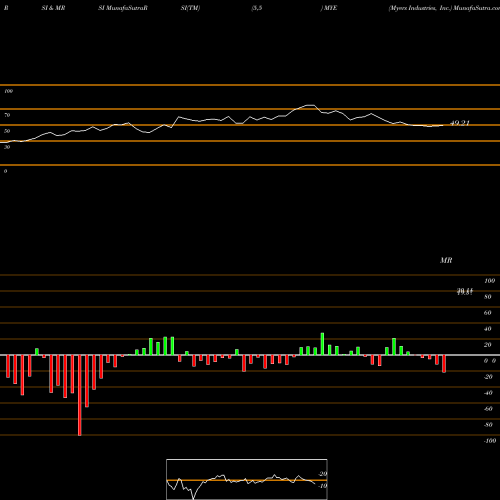Click the overlapping value label beside MR axis 80
Viewport: 500px width, 500px height.
pyautogui.click(x=465, y=292)
